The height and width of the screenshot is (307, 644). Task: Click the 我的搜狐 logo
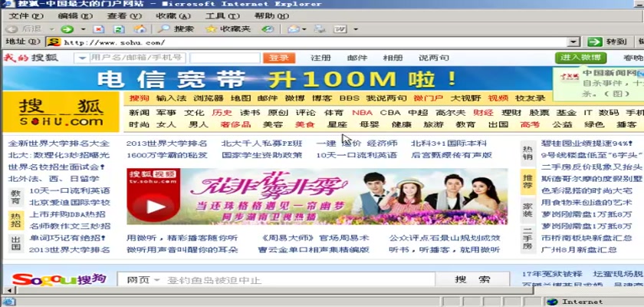pyautogui.click(x=31, y=58)
